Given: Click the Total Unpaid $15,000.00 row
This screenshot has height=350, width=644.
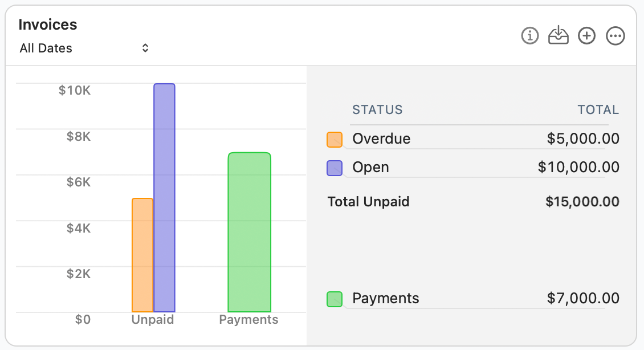Looking at the screenshot, I should pos(473,202).
